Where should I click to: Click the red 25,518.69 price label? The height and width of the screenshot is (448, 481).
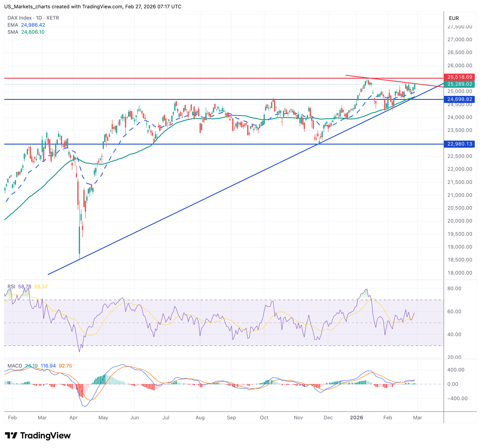tap(459, 77)
